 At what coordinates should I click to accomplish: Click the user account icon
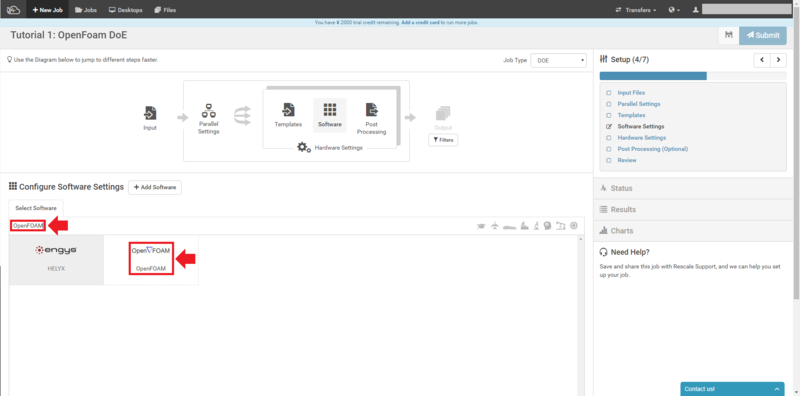tap(695, 10)
